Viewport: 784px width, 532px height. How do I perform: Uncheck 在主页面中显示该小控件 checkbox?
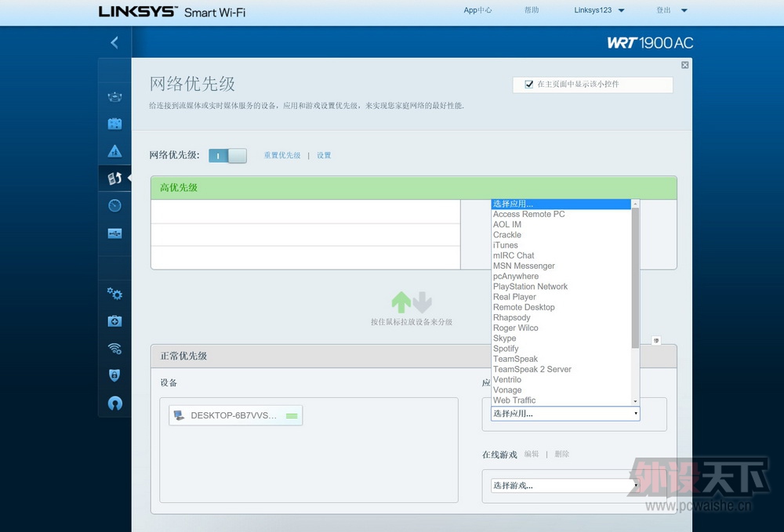(528, 84)
